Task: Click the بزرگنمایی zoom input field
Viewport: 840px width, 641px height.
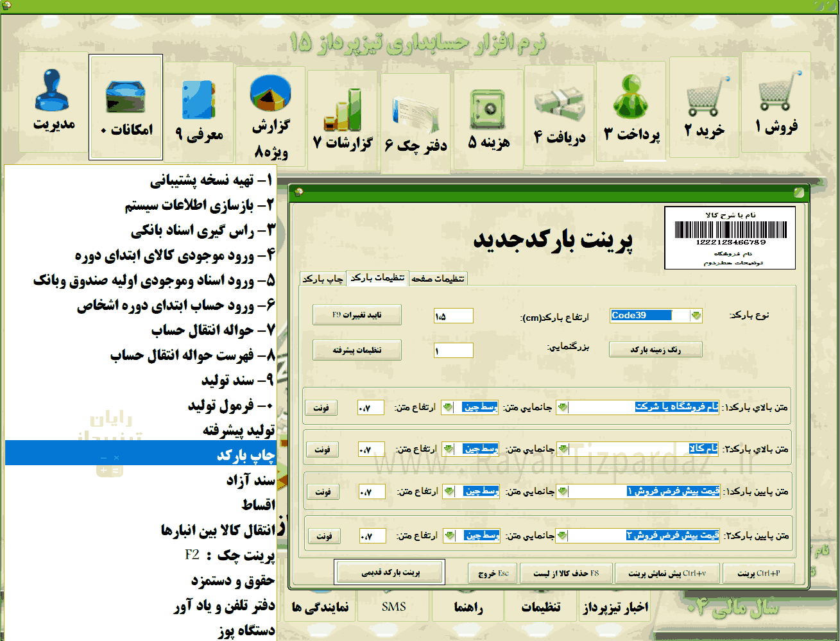Action: pyautogui.click(x=454, y=350)
